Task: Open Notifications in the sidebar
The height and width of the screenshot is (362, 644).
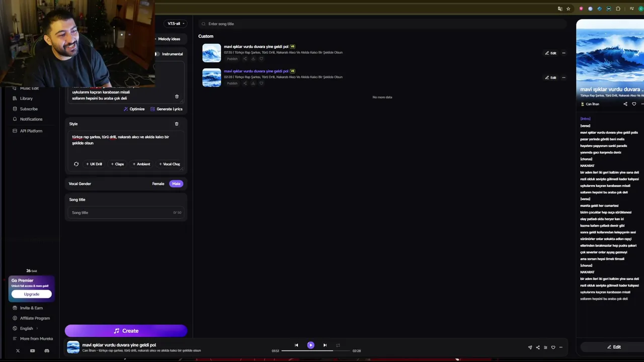Action: tap(28, 119)
